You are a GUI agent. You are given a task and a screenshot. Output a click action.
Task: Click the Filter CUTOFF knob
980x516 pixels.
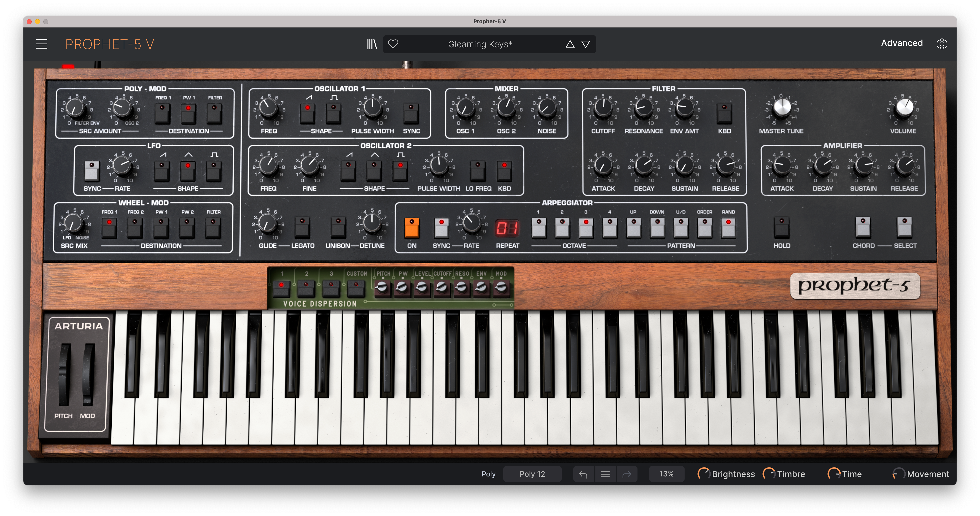[603, 108]
